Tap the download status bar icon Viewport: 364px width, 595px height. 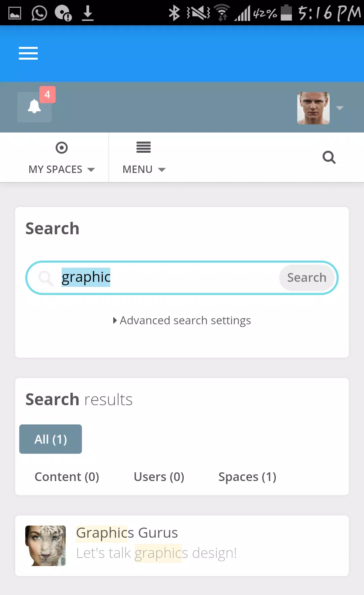(88, 13)
